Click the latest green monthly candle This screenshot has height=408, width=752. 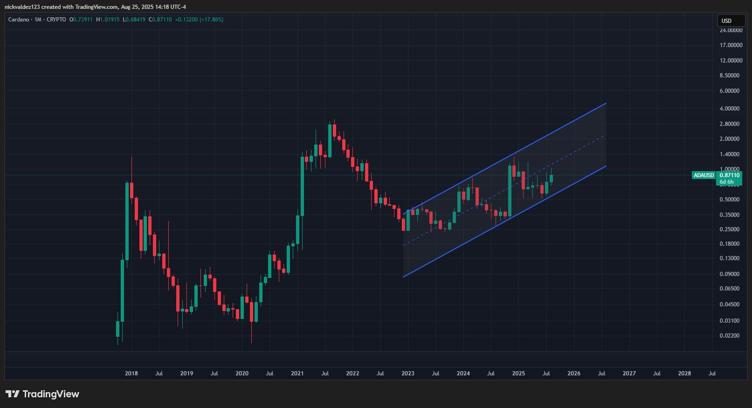[551, 178]
